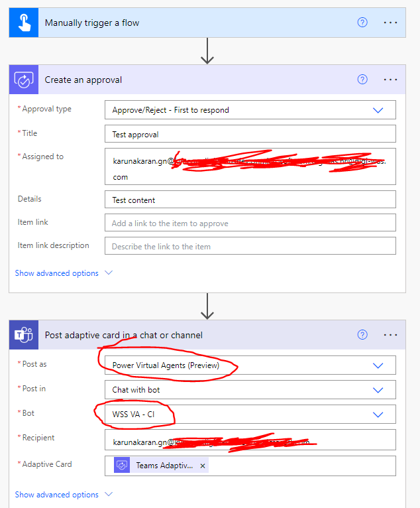
Task: Open the ellipsis menu for Manually trigger a flow
Action: [390, 23]
